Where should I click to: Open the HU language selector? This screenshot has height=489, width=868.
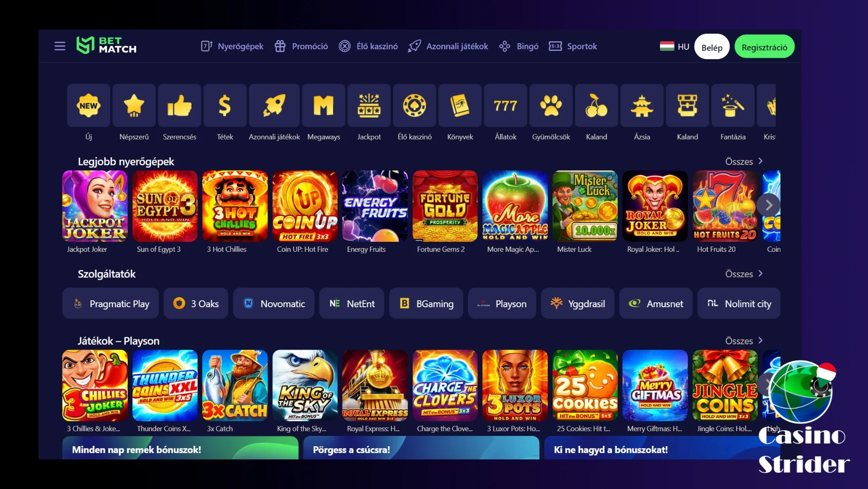[675, 47]
